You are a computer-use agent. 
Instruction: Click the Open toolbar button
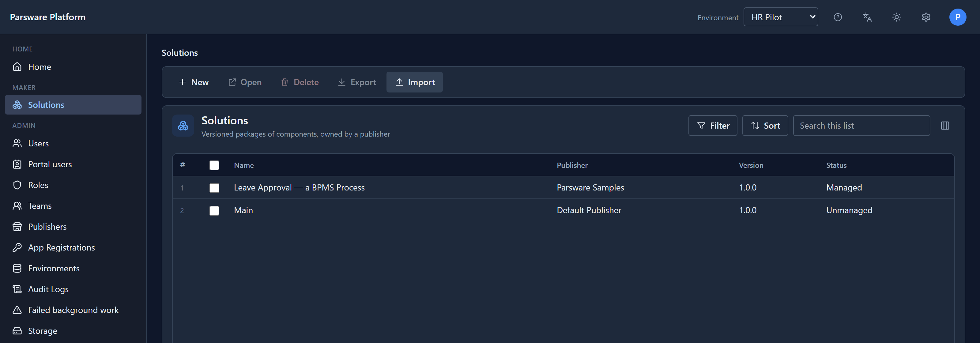(x=245, y=82)
